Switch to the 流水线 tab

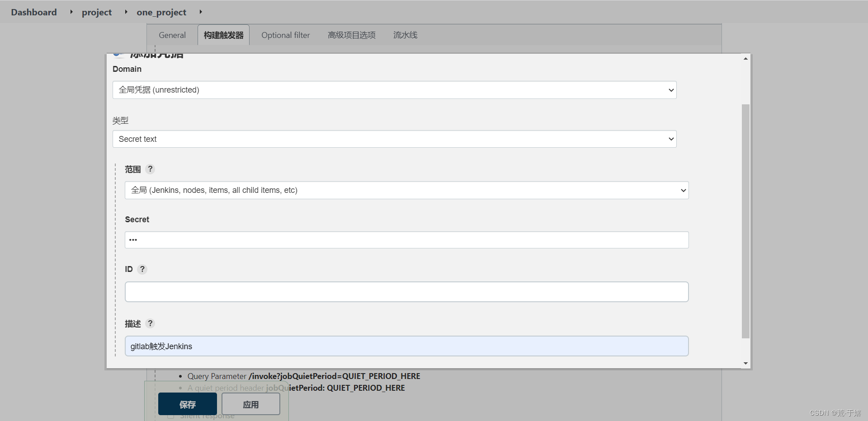click(x=405, y=35)
